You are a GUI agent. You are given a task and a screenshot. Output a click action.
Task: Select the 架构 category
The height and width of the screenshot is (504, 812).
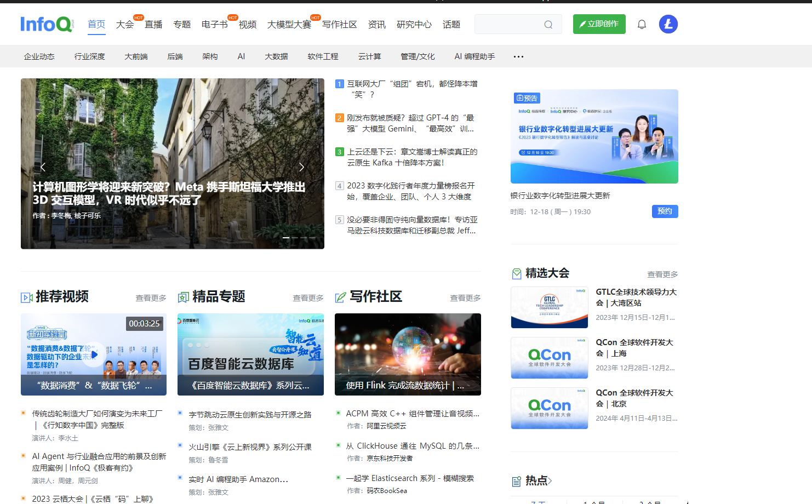pos(210,56)
